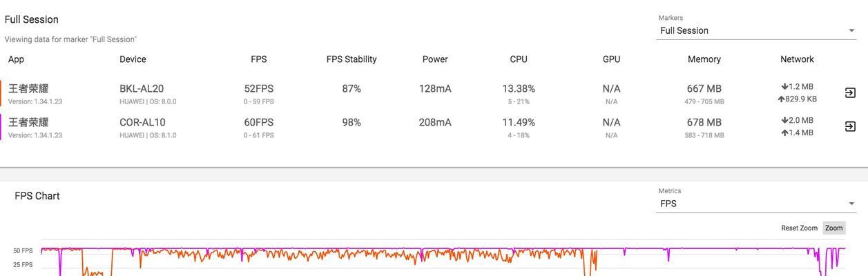Image resolution: width=868 pixels, height=276 pixels.
Task: Click the COR-AL10 download arrow network icon
Action: point(784,121)
